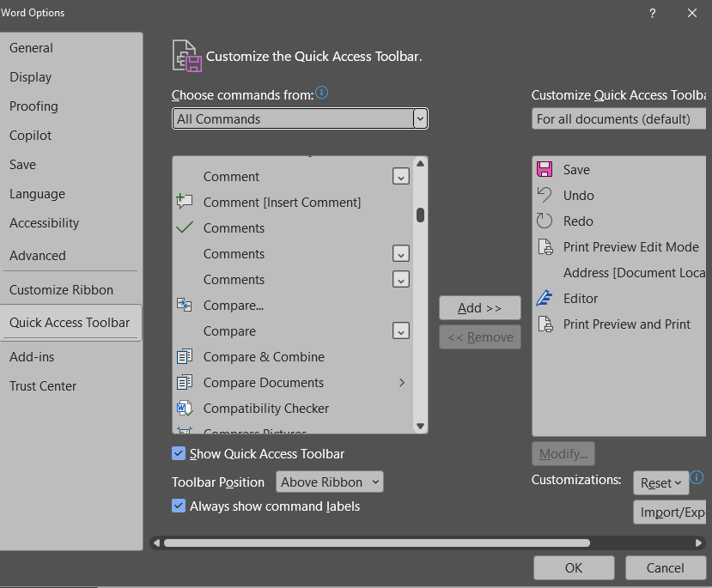
Task: Open the All Commands dropdown
Action: (x=300, y=118)
